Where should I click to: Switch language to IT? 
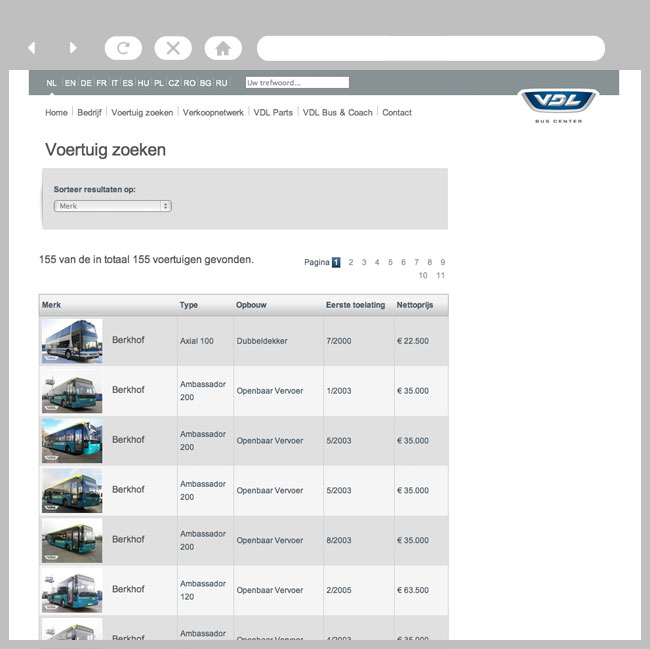tap(115, 83)
